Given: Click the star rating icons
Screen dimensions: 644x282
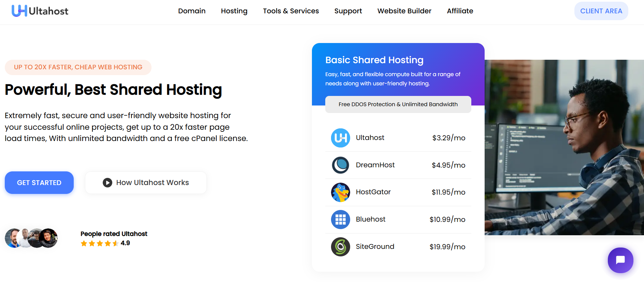Looking at the screenshot, I should coord(100,243).
